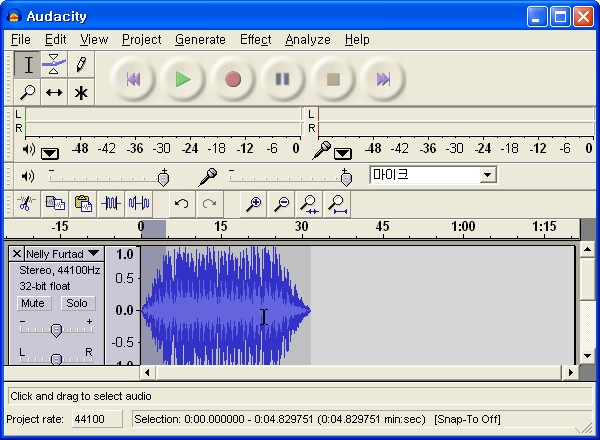Image resolution: width=600 pixels, height=440 pixels.
Task: Click mixer toolbar microphone icon
Action: [208, 177]
